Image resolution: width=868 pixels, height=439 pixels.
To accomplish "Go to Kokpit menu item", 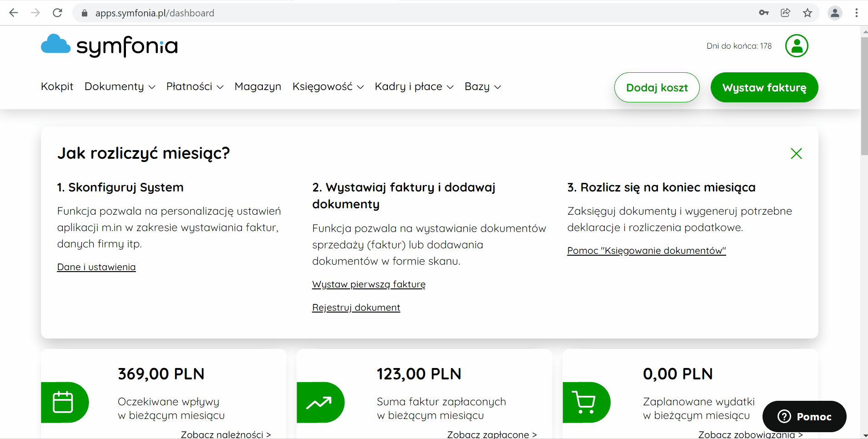I will coord(57,86).
